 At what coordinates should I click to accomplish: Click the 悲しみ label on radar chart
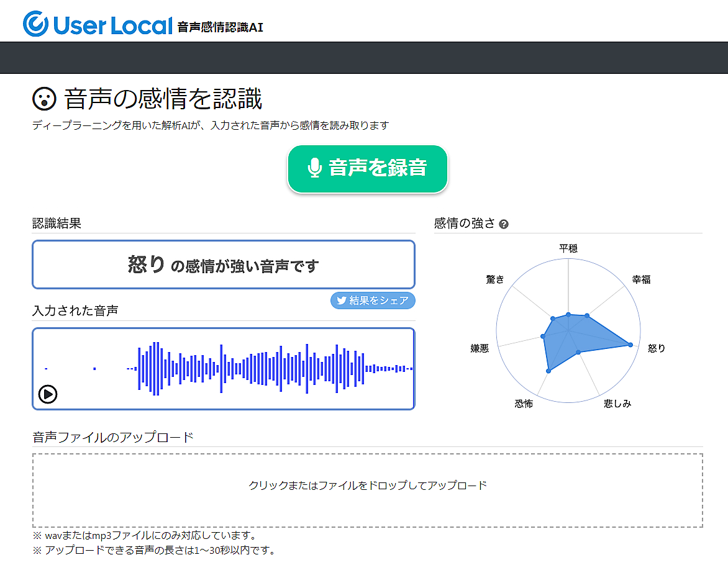pyautogui.click(x=617, y=404)
